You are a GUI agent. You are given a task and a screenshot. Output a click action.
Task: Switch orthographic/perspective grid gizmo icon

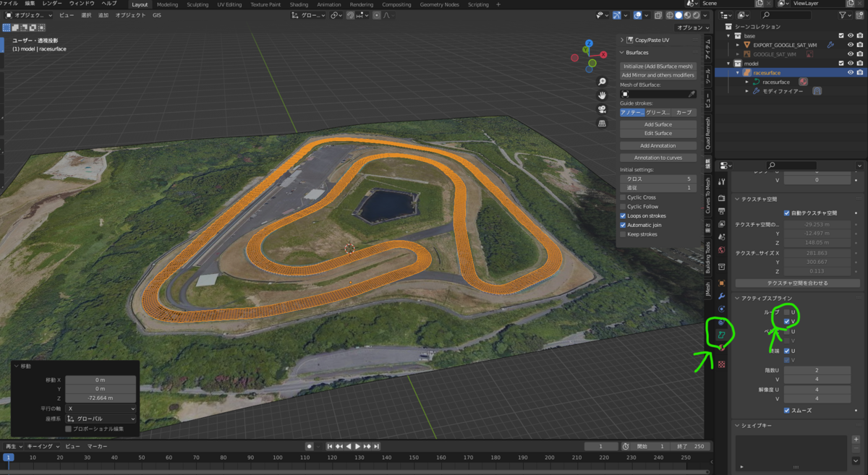602,123
